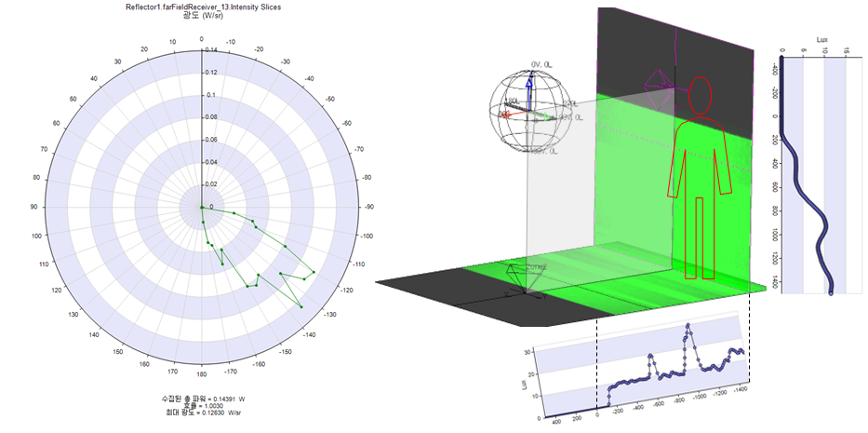
Task: Select the 광도 (W/sr) axis label
Action: click(x=202, y=18)
